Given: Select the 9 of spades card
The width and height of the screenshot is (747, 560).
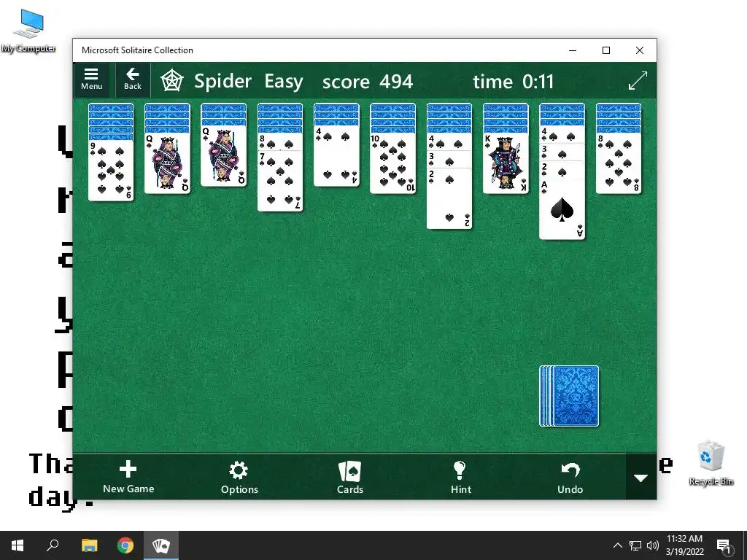Looking at the screenshot, I should click(111, 171).
